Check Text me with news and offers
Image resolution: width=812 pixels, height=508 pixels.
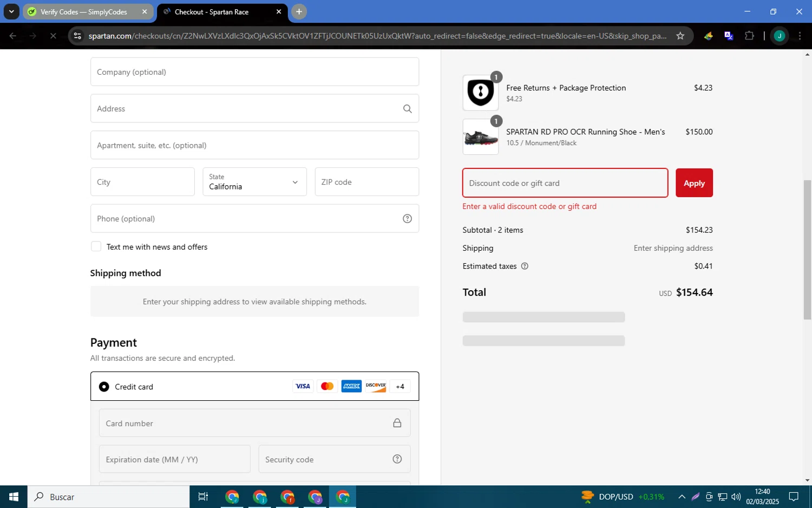click(x=96, y=247)
